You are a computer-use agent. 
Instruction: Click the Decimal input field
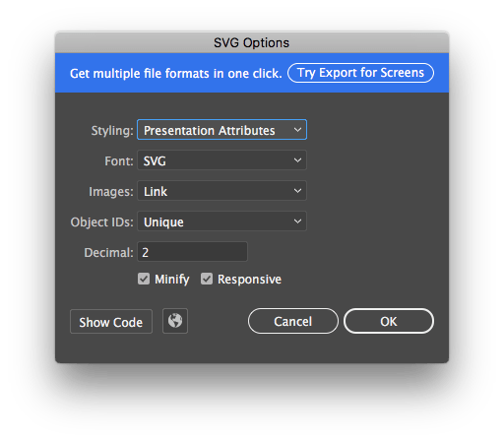192,252
